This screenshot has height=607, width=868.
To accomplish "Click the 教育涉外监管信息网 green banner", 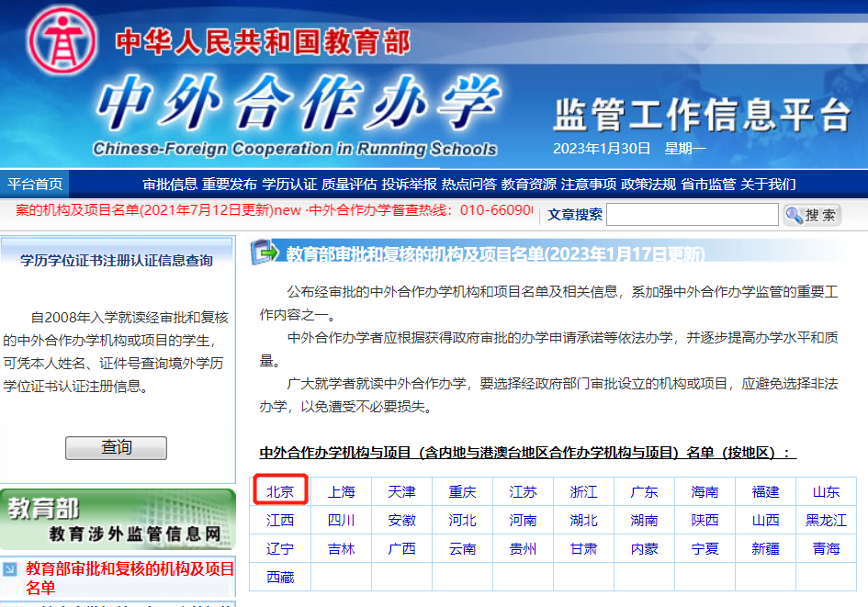I will [118, 521].
